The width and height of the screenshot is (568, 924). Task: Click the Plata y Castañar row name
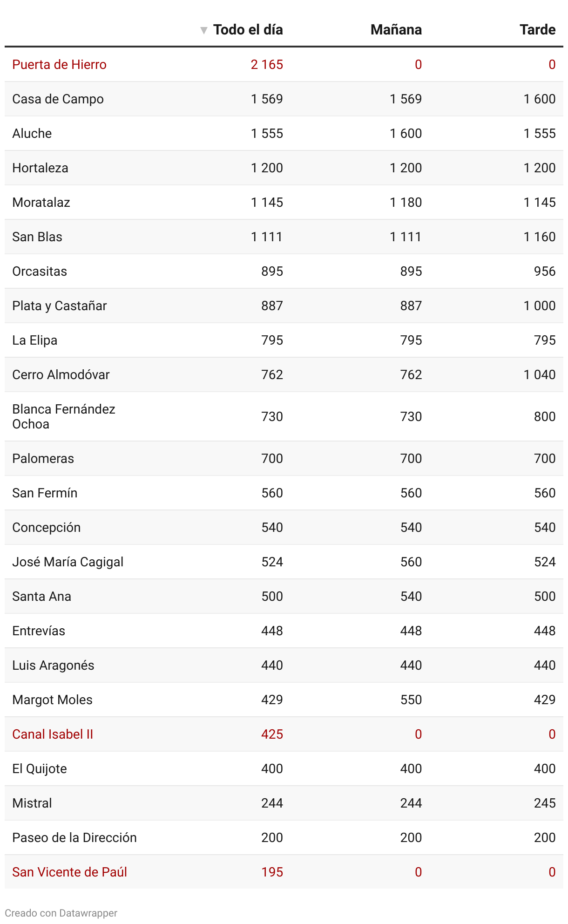coord(59,306)
